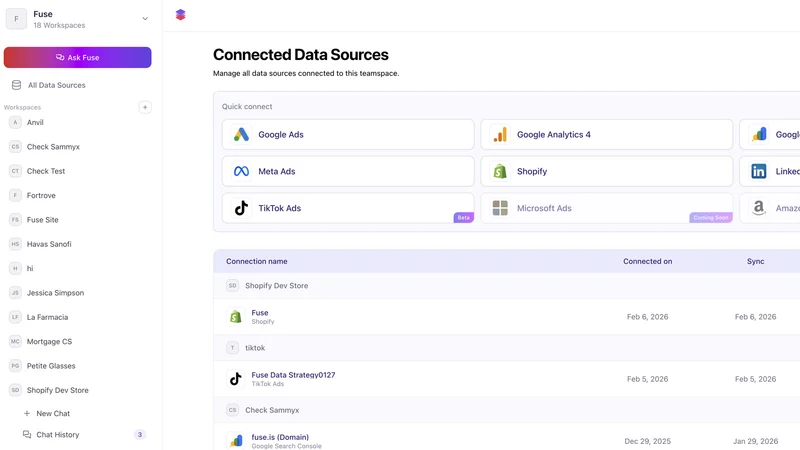Click the TikTok icon in Fuse Data Strategy0127 row

point(235,379)
